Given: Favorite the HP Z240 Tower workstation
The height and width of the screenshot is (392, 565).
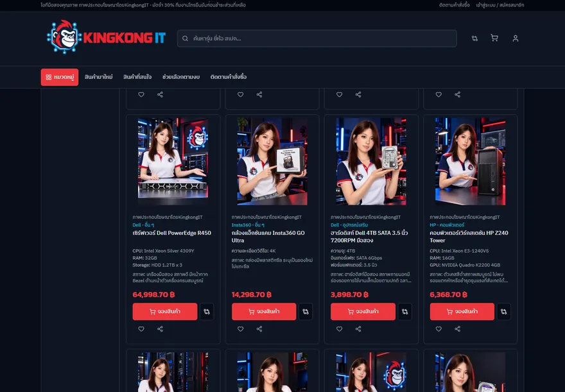Looking at the screenshot, I should (439, 328).
